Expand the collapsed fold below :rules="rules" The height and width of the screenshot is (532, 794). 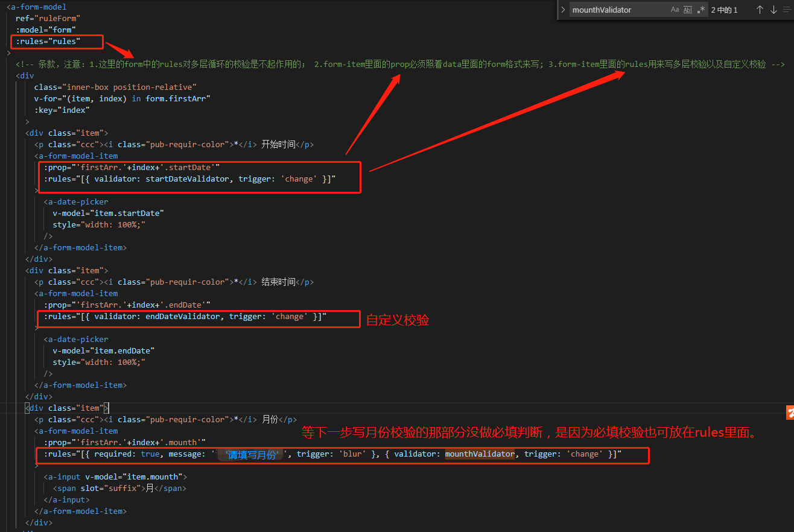point(10,52)
